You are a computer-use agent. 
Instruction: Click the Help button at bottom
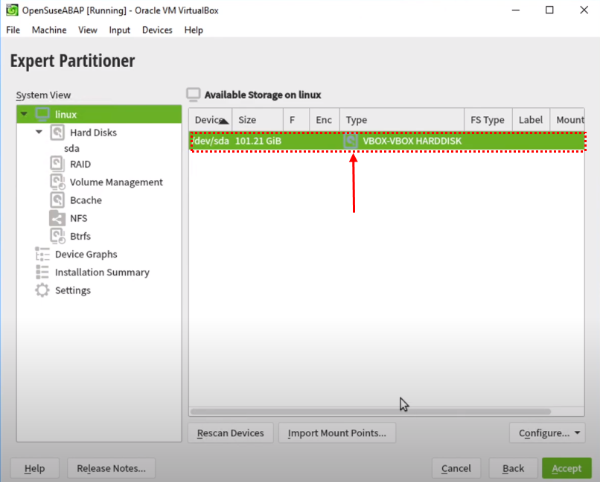[34, 468]
